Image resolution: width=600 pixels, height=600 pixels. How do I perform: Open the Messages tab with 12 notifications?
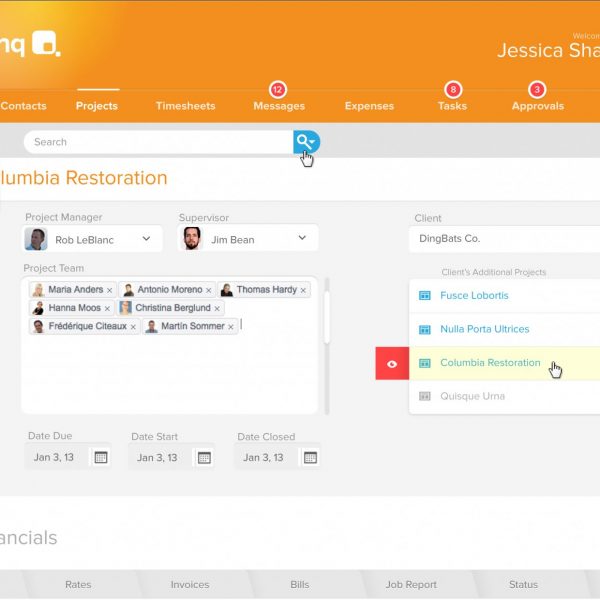tap(279, 106)
